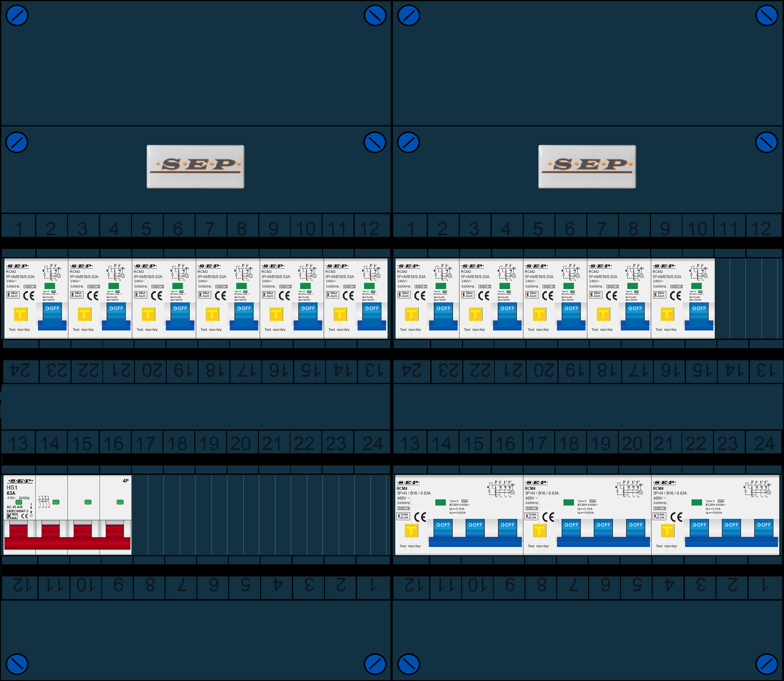Push the yellow test button on the left panel's third RCM2 breaker
The height and width of the screenshot is (681, 784).
[148, 314]
